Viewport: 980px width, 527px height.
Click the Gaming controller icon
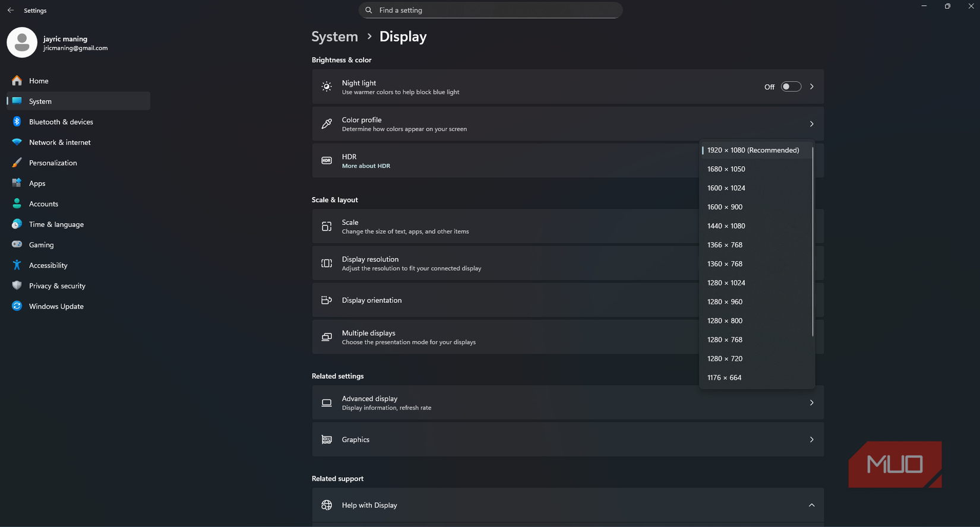[x=17, y=245]
